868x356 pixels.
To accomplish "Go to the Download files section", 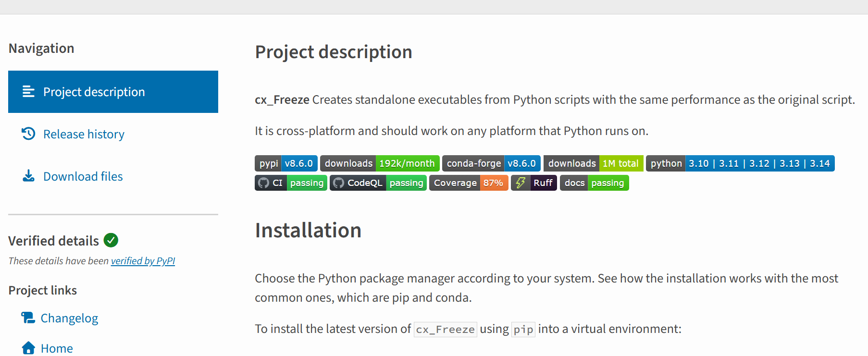I will (x=83, y=176).
